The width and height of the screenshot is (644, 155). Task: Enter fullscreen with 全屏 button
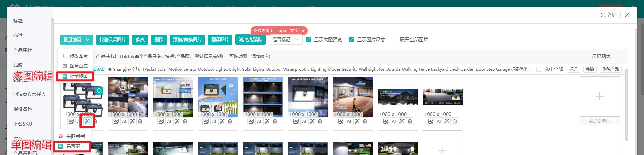[x=609, y=15]
